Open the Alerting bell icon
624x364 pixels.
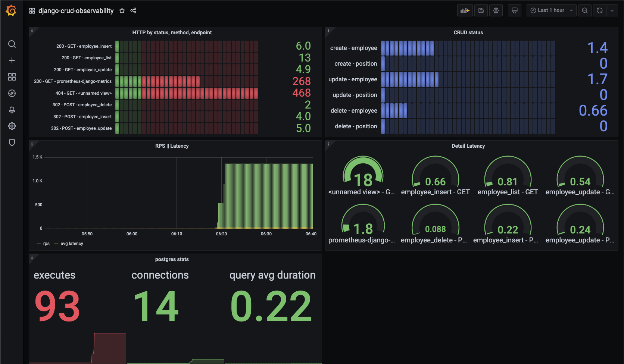[x=12, y=110]
